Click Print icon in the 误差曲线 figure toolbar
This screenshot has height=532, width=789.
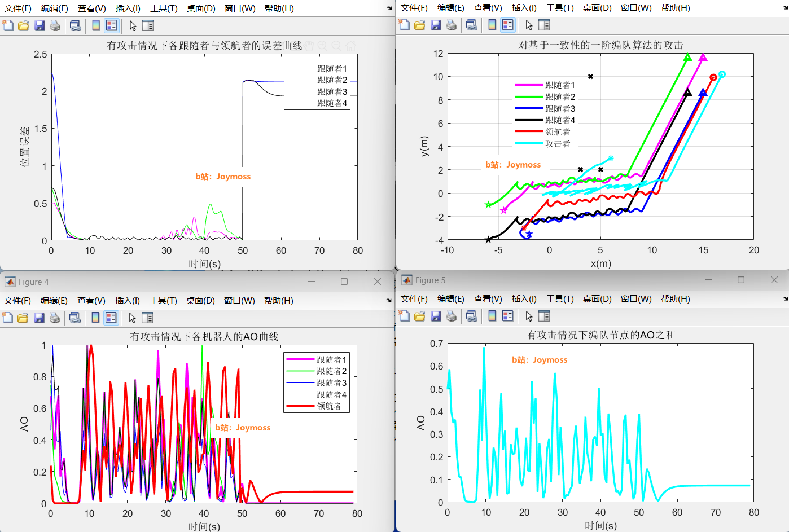(55, 25)
